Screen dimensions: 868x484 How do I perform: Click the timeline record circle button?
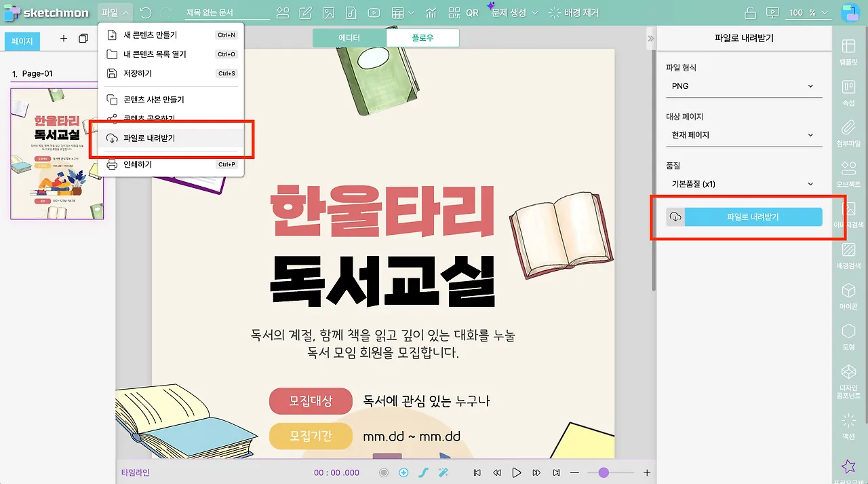[x=384, y=472]
